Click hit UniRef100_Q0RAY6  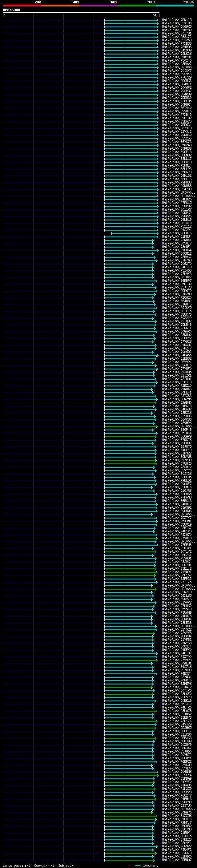177,812
